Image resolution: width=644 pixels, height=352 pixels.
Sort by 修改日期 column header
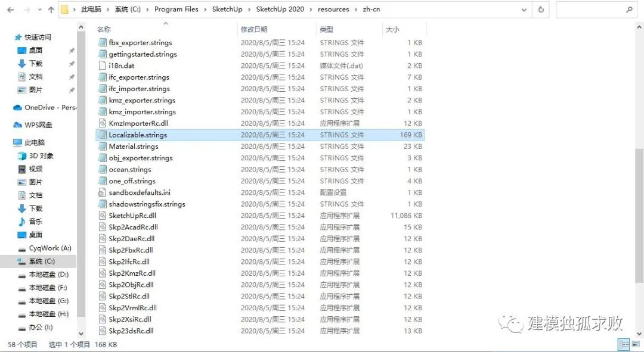[x=254, y=29]
